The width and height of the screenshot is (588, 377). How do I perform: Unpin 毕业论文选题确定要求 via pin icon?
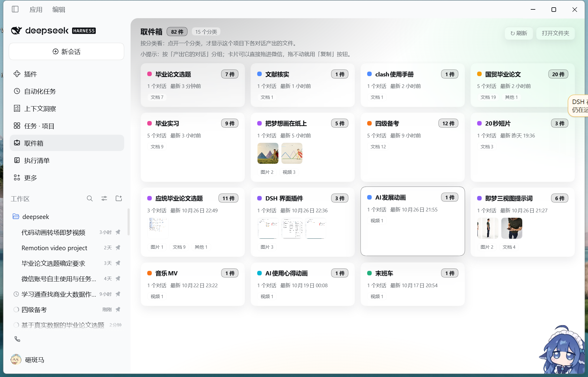tap(118, 263)
